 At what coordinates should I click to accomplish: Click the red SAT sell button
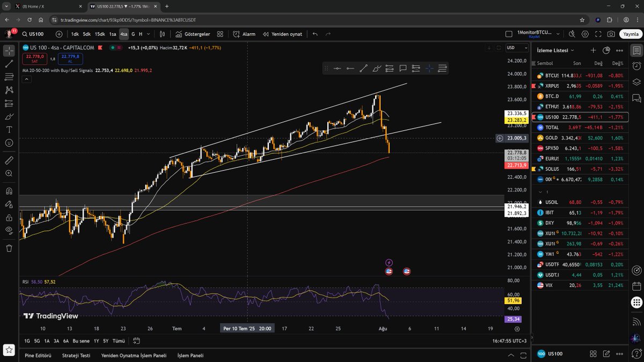pos(35,58)
